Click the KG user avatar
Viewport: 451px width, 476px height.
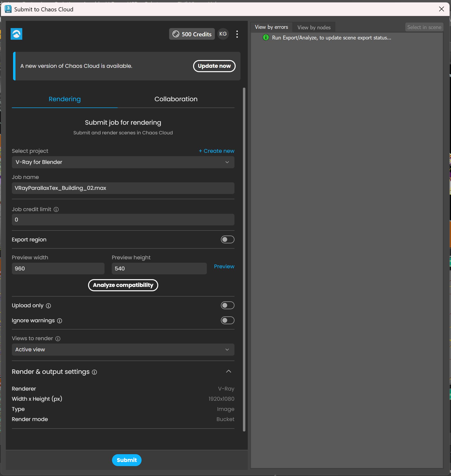coord(223,34)
